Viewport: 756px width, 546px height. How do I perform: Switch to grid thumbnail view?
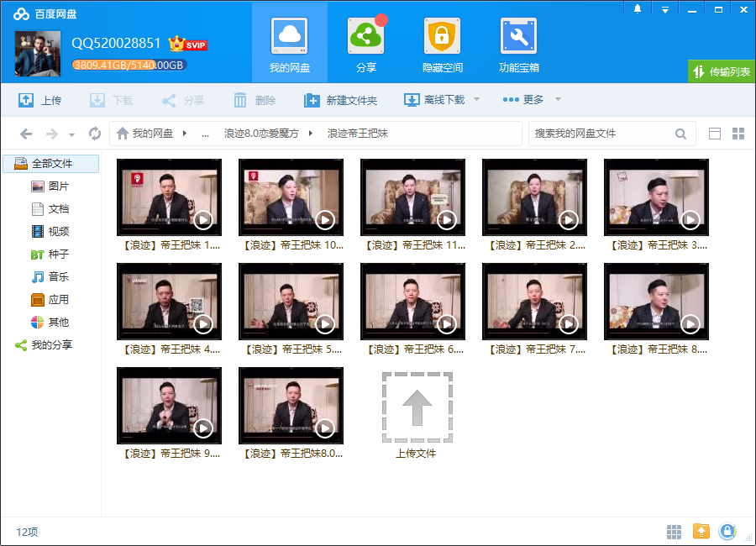coord(738,134)
